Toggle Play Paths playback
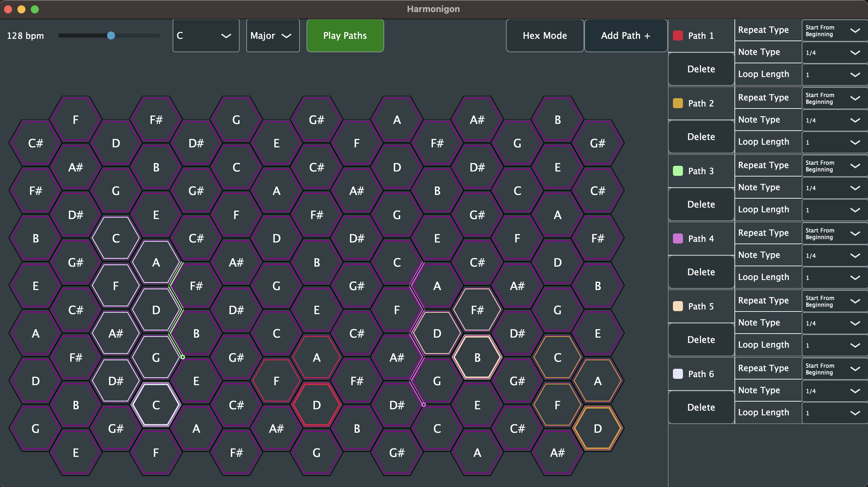This screenshot has width=868, height=487. coord(345,36)
